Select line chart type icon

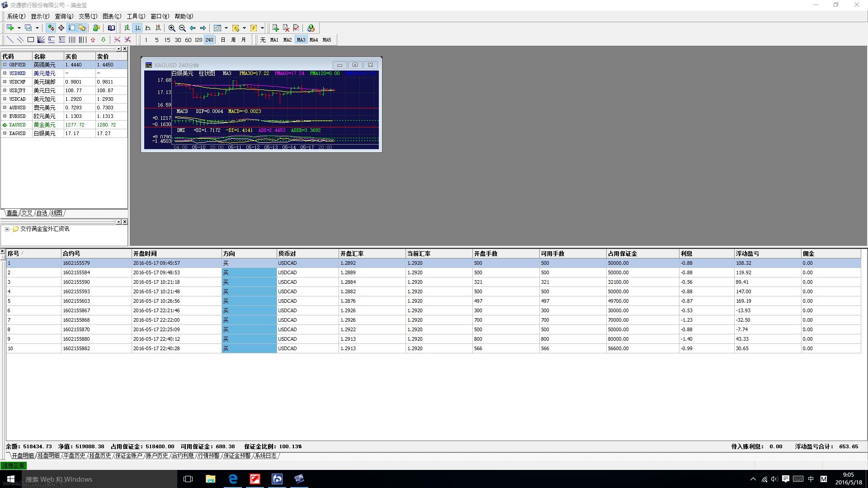point(148,28)
